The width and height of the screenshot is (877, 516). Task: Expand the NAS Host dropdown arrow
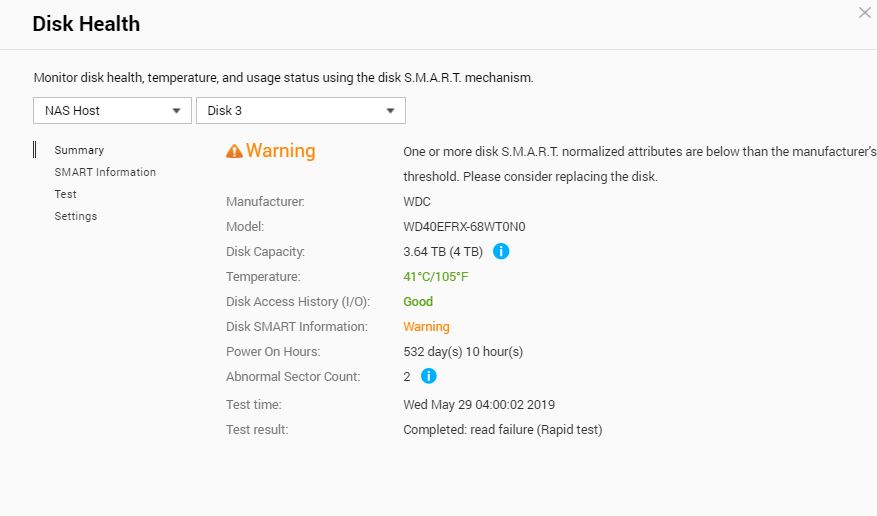coord(176,111)
